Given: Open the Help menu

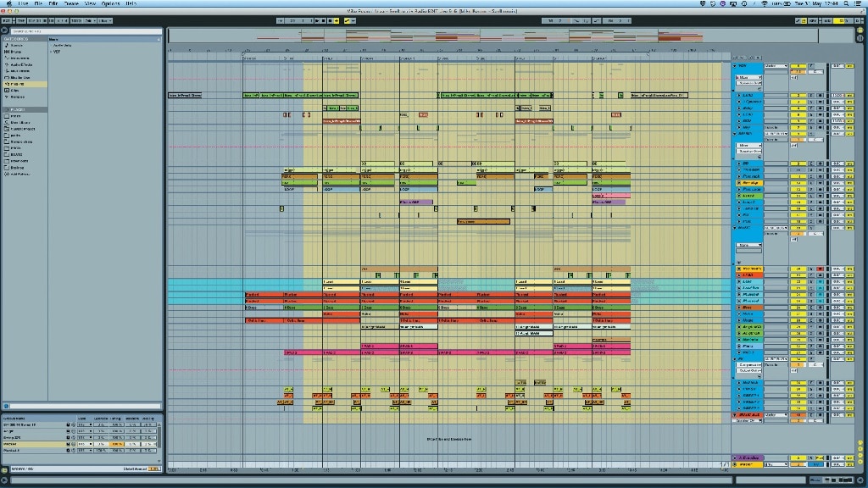Looking at the screenshot, I should (x=131, y=3).
